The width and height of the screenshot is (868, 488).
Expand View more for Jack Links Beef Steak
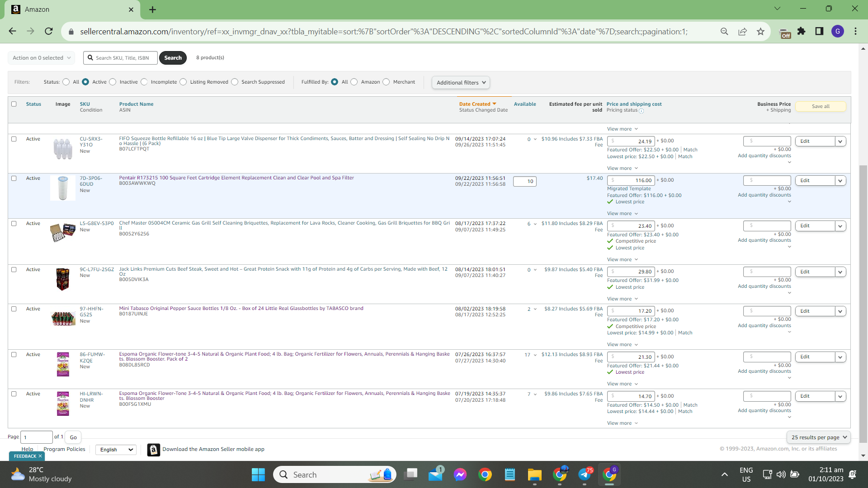(623, 299)
